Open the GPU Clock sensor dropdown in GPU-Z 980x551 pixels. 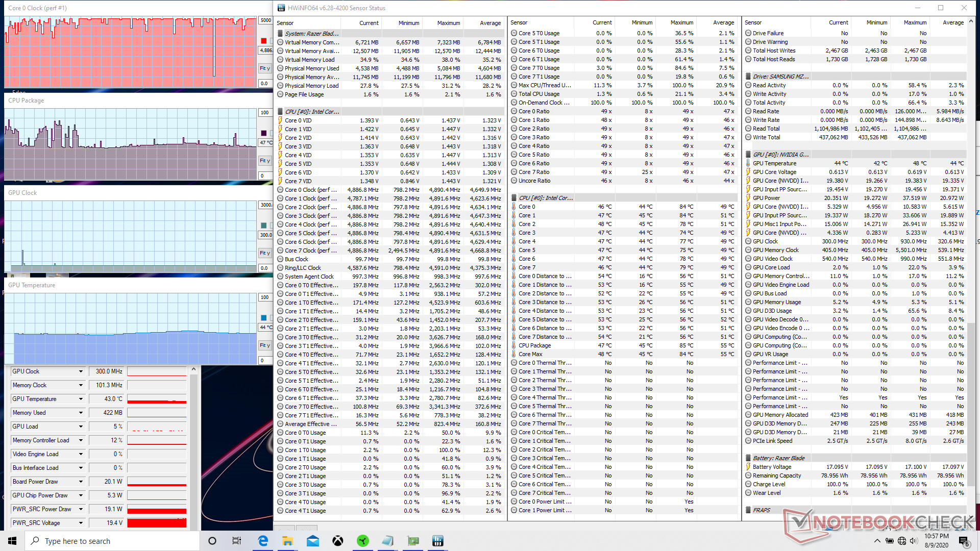click(x=81, y=371)
